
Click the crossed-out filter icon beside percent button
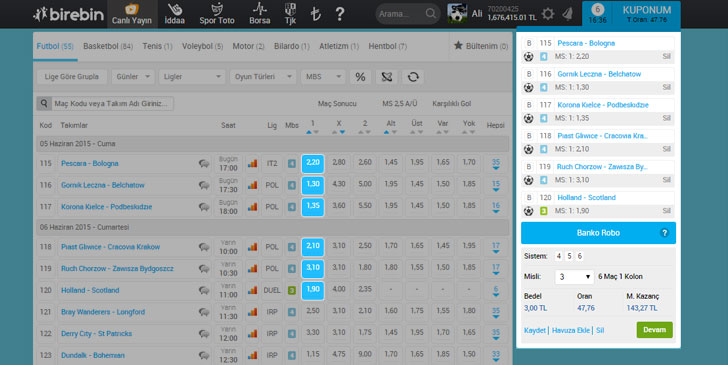(x=387, y=77)
